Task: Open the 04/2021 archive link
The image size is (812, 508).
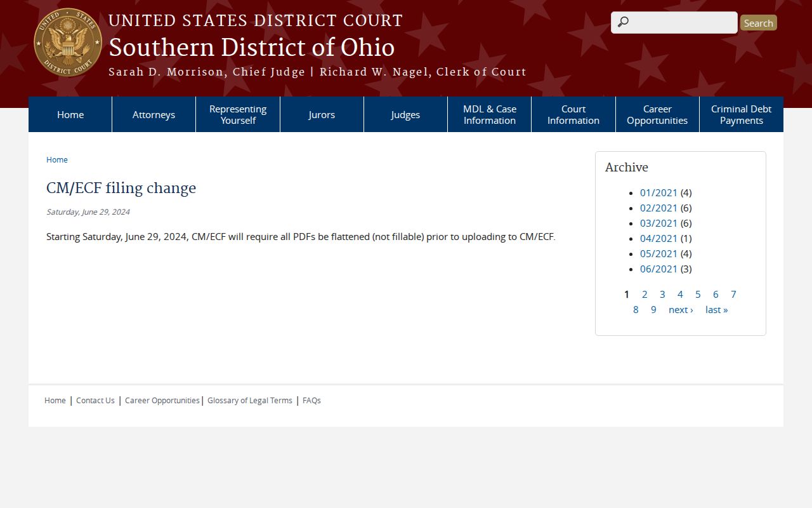Action: pos(658,238)
